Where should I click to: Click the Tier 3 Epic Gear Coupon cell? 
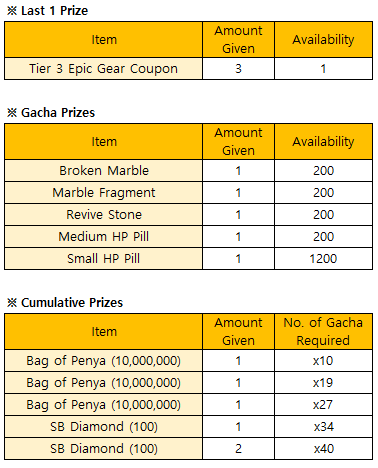[103, 69]
